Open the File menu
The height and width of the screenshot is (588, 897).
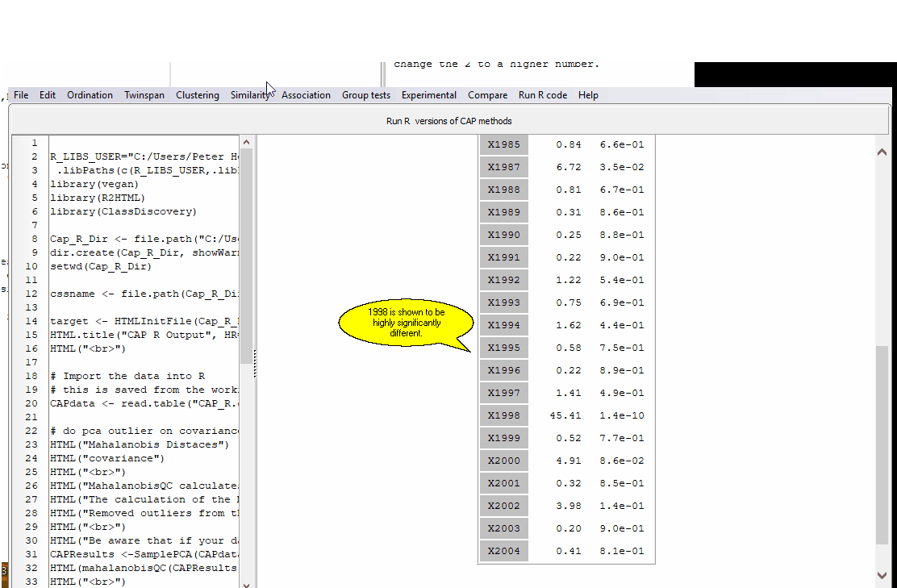click(21, 95)
